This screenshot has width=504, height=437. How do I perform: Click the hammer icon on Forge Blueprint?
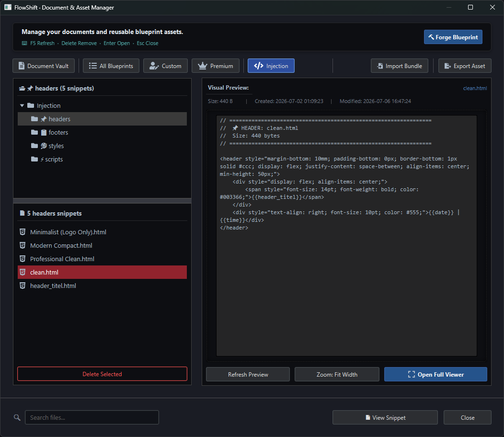click(x=431, y=37)
